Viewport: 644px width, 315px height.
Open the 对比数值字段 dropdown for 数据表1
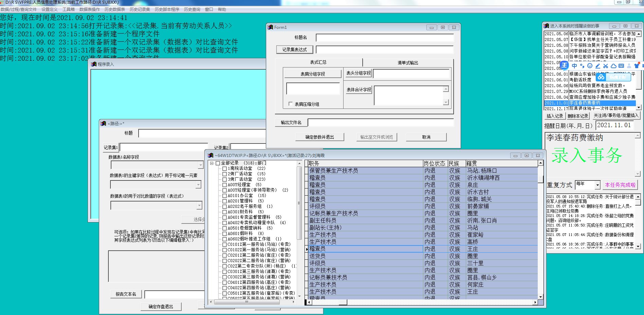click(x=199, y=205)
